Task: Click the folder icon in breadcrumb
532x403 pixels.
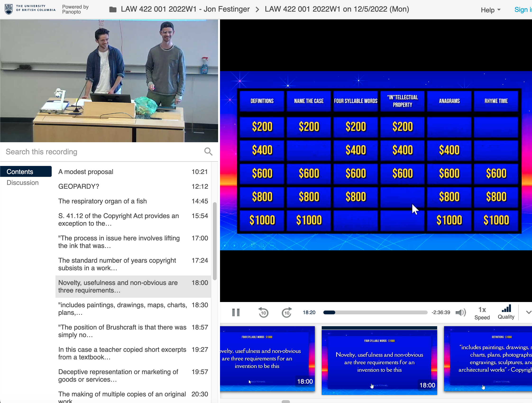Action: pos(113,9)
